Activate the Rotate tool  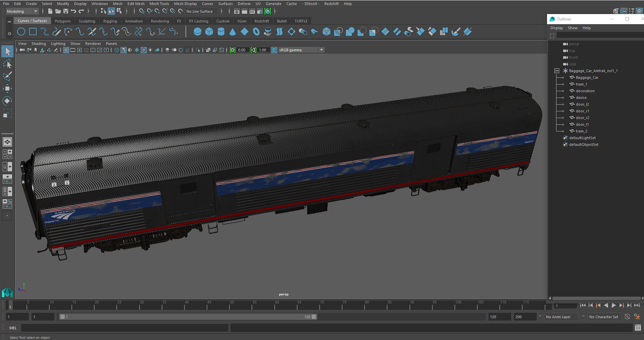7,101
